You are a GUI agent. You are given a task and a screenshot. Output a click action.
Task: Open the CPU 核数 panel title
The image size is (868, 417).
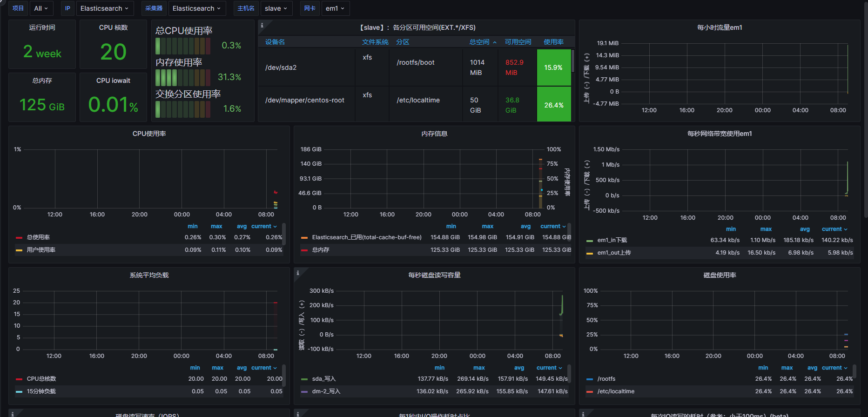tap(113, 27)
